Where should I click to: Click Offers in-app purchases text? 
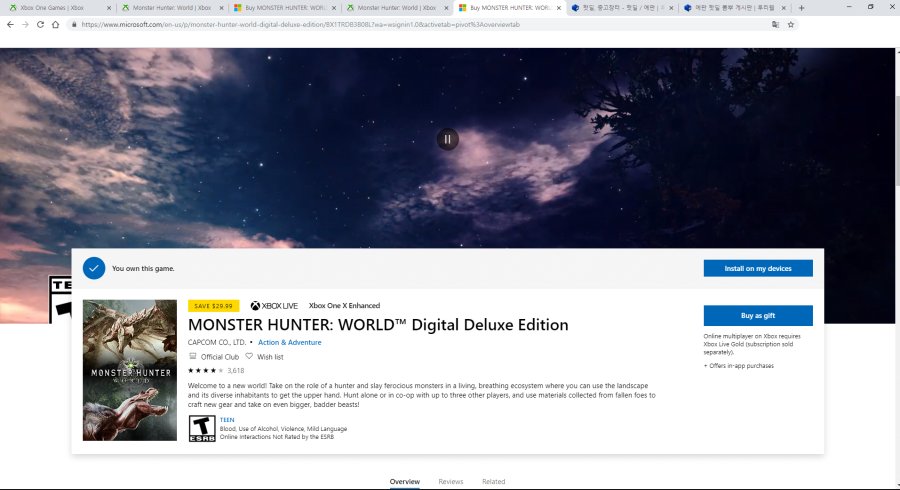pos(739,366)
